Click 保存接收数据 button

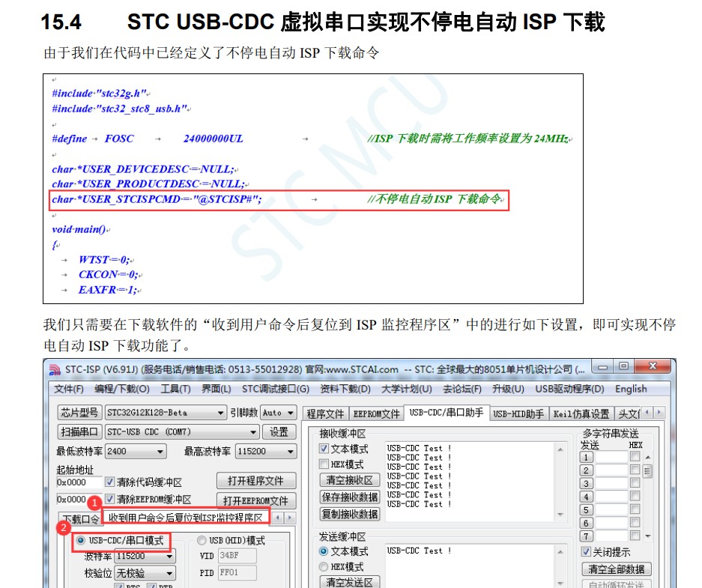[x=350, y=497]
